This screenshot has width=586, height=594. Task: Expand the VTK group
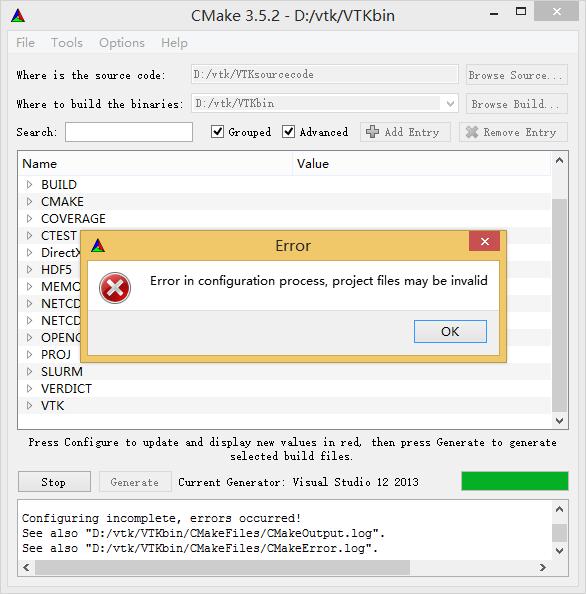(29, 406)
